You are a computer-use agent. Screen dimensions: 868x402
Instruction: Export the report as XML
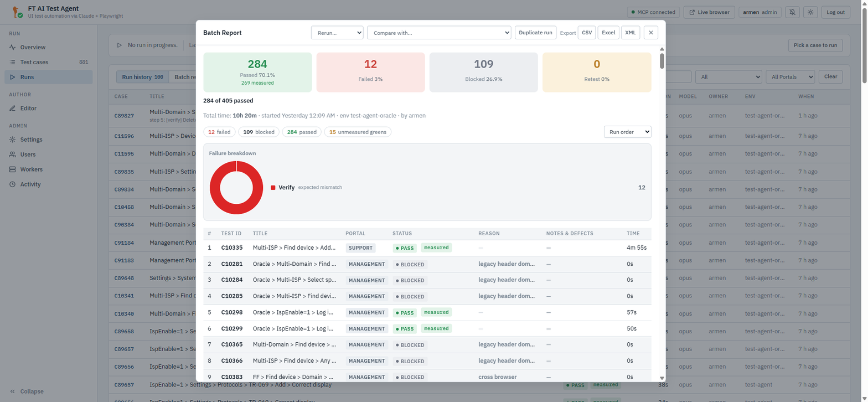coord(631,33)
